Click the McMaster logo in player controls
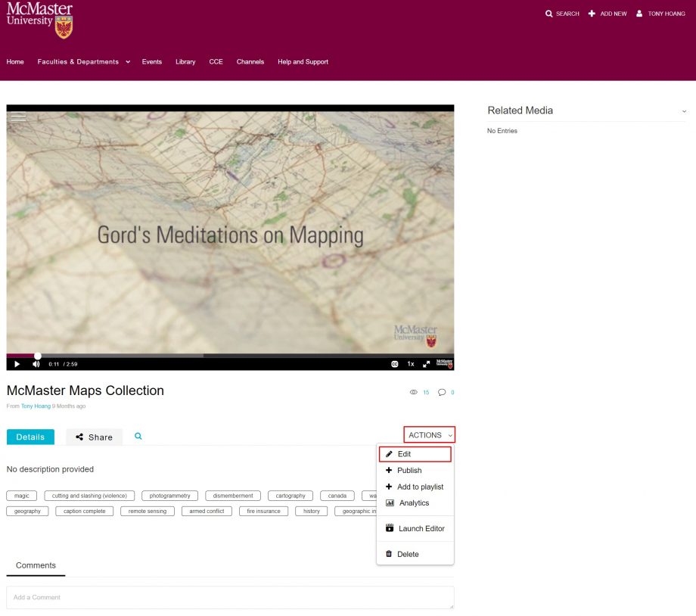 tap(444, 364)
